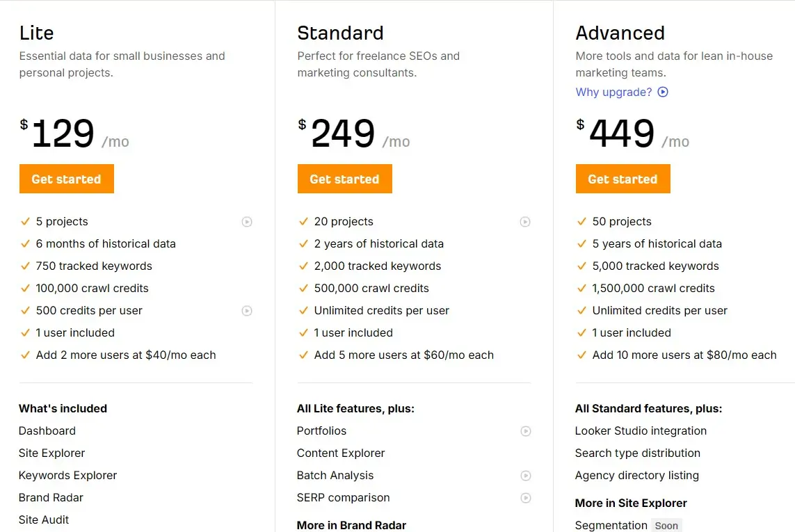Image resolution: width=795 pixels, height=532 pixels.
Task: Open the play icon next to 500 credits per user
Action: tap(247, 311)
